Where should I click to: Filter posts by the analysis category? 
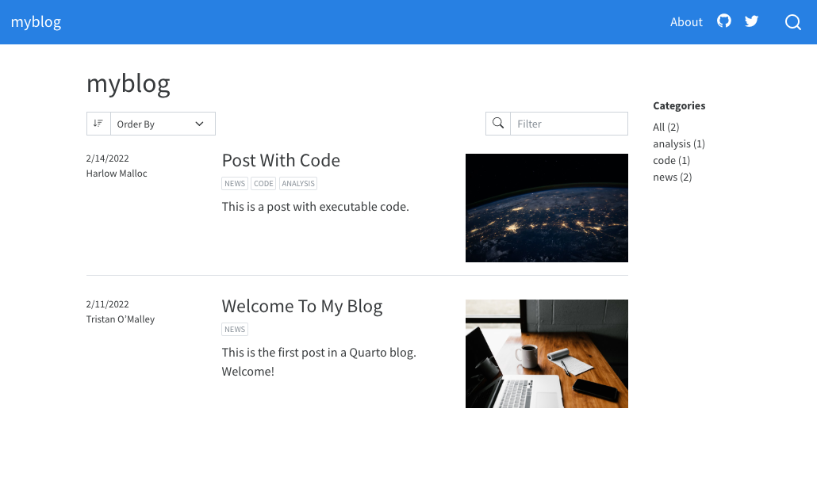(x=678, y=143)
